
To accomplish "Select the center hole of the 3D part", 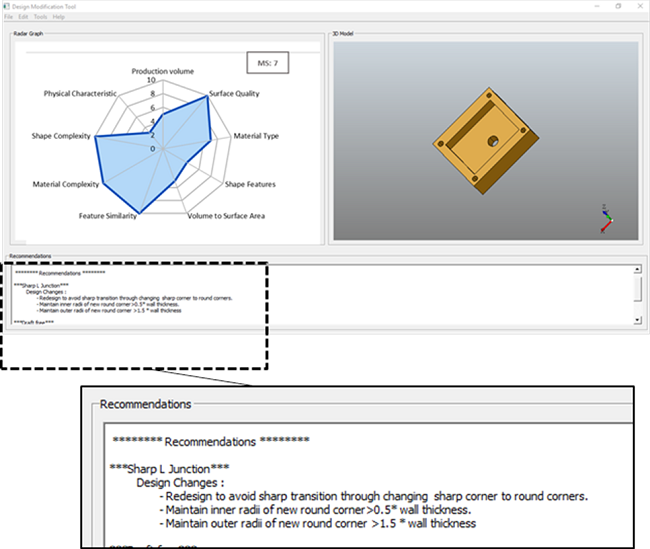I will 493,141.
